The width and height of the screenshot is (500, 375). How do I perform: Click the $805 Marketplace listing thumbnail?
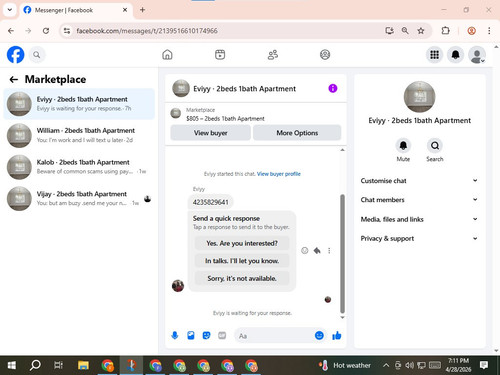click(x=176, y=113)
